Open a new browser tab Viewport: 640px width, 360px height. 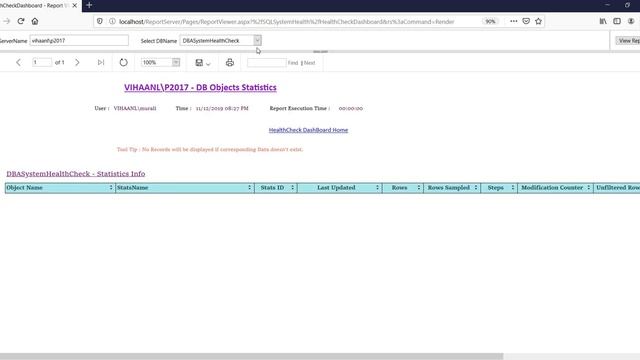pos(89,5)
